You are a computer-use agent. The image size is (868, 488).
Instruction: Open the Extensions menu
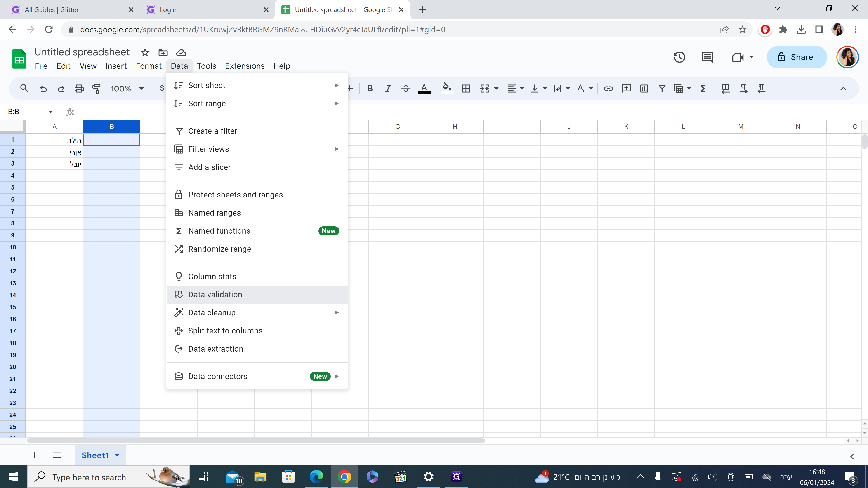pyautogui.click(x=245, y=66)
